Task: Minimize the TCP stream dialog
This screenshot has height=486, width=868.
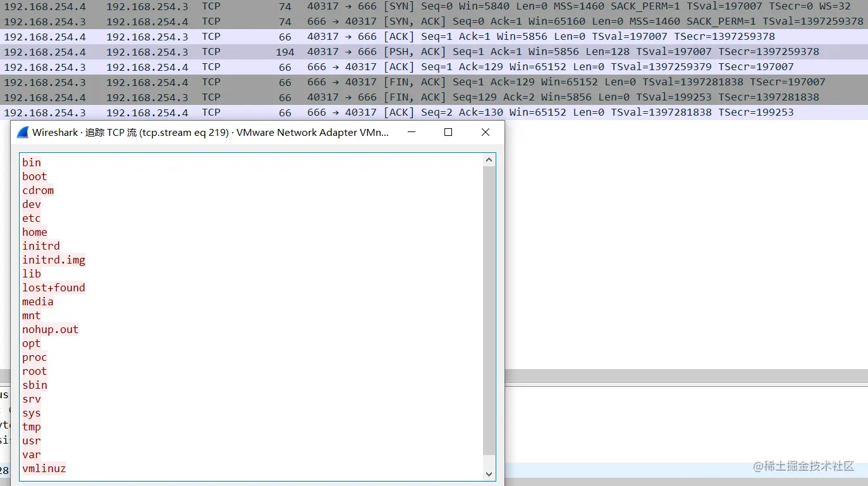Action: (412, 132)
